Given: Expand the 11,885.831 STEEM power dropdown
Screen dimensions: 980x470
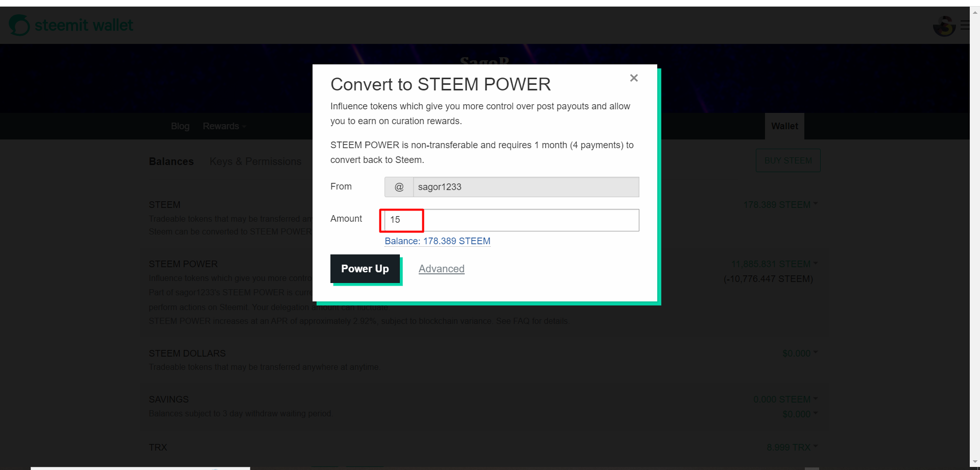Looking at the screenshot, I should 774,264.
